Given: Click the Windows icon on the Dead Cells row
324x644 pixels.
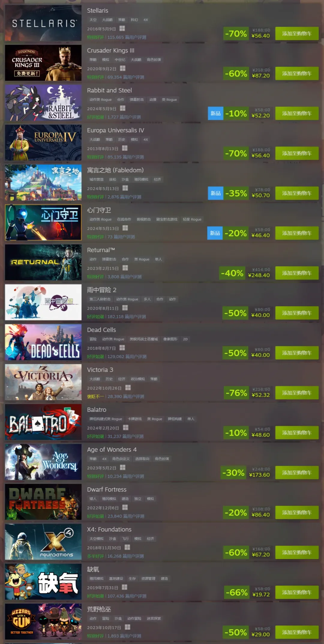Looking at the screenshot, I should pyautogui.click(x=122, y=348).
